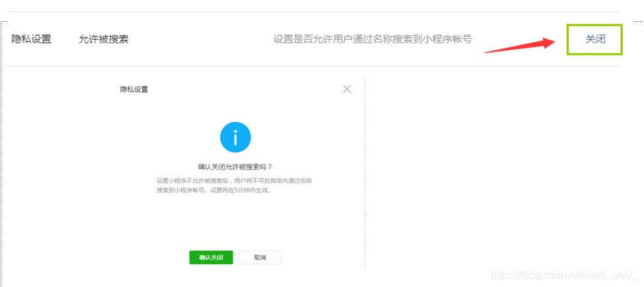Click the dialog title 隐私设置

pos(134,89)
